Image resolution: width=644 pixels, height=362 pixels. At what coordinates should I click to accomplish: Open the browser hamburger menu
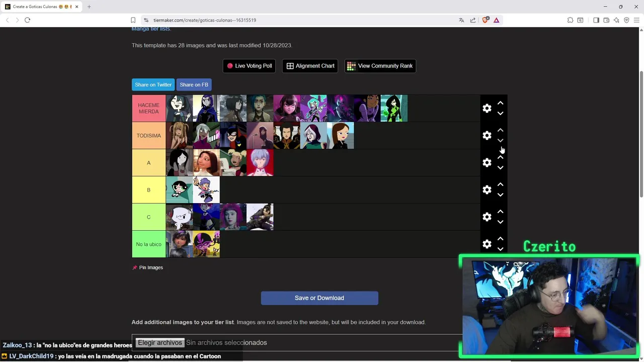636,20
